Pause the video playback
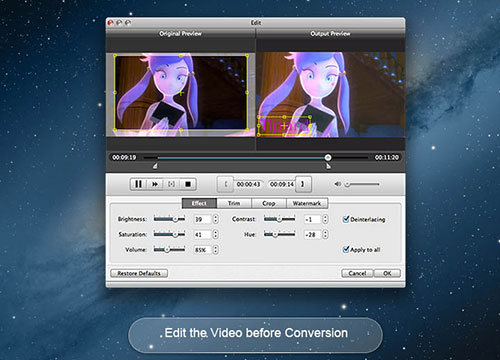This screenshot has height=360, width=500. click(x=138, y=184)
